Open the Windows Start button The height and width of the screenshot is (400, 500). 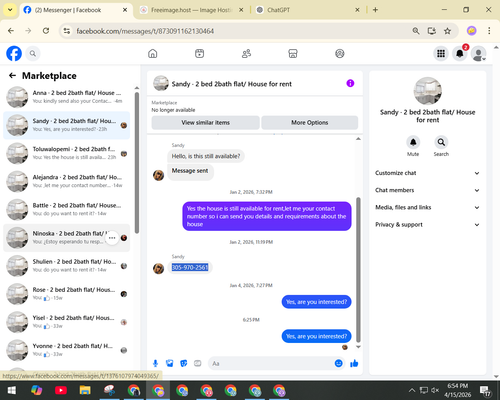coord(12,390)
